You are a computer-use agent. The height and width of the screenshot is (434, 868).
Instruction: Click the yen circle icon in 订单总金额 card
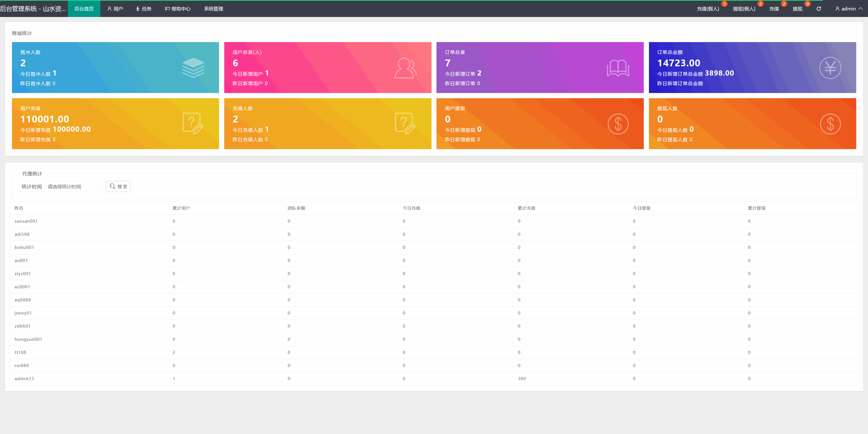[x=830, y=68]
